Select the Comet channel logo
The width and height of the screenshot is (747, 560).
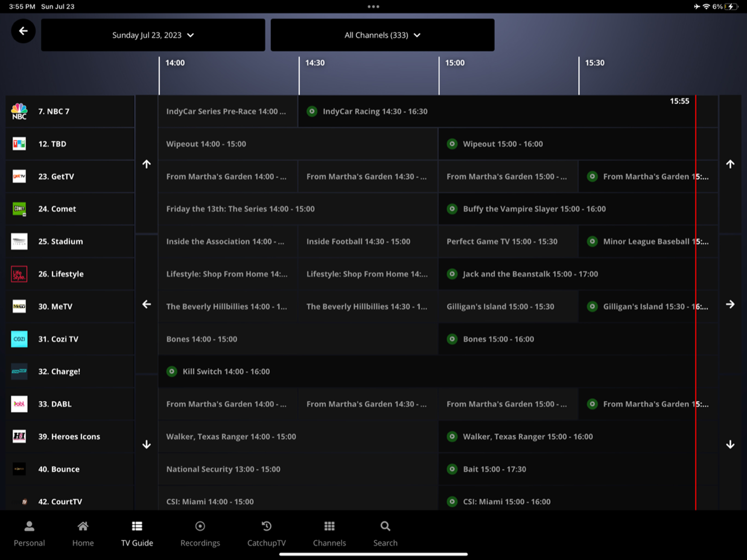19,209
